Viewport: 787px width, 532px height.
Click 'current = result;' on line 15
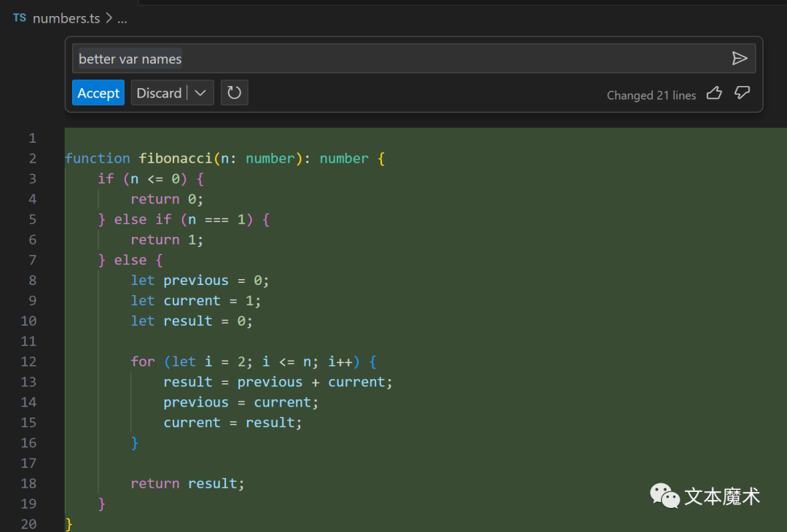(x=233, y=423)
